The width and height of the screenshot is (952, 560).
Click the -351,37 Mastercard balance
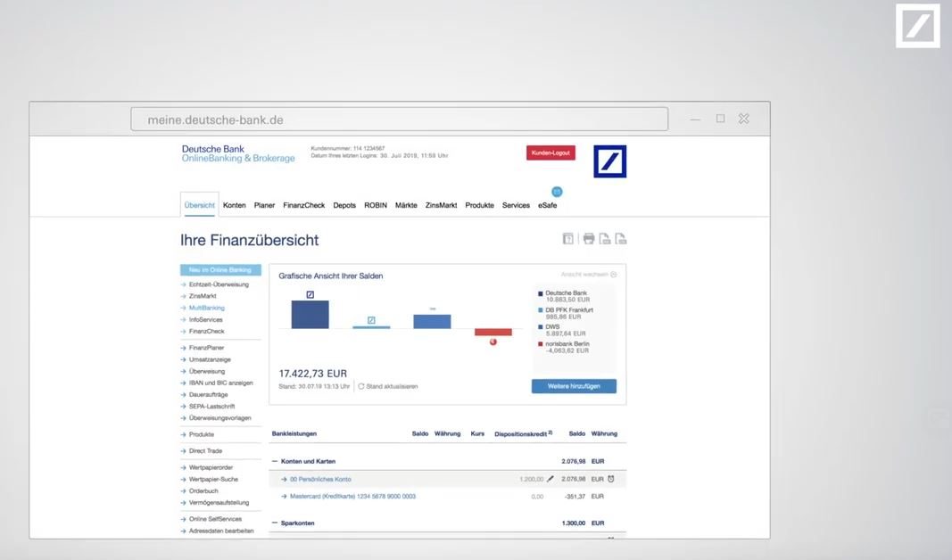575,497
